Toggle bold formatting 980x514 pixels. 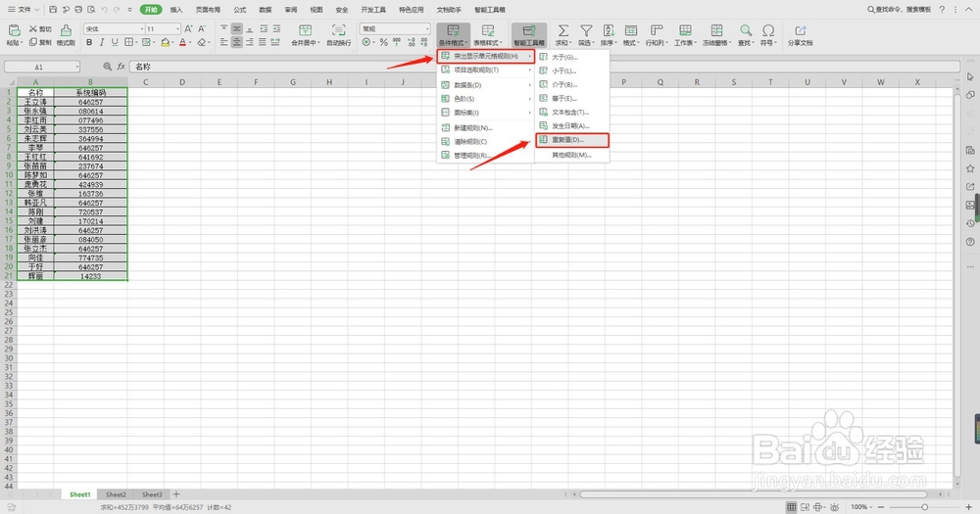click(x=89, y=42)
